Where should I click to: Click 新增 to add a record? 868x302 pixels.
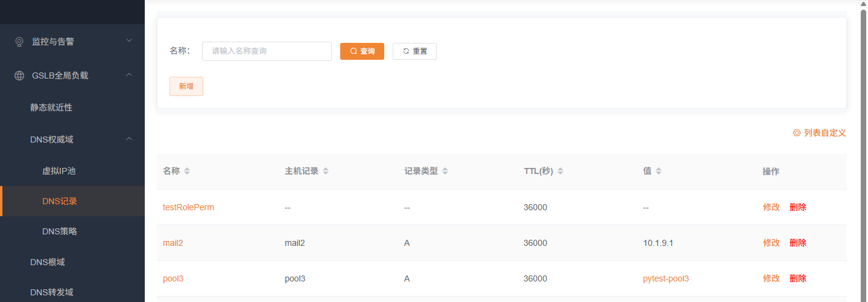click(186, 86)
